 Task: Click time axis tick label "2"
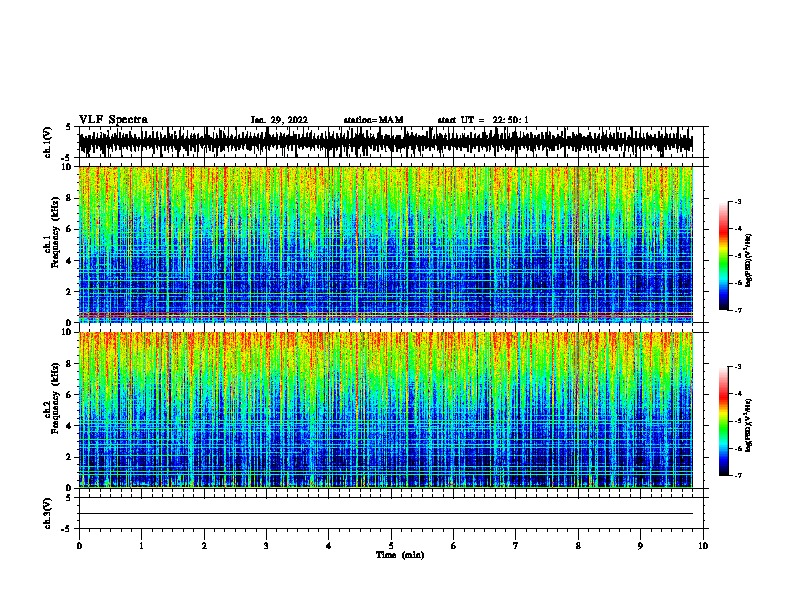pos(204,546)
